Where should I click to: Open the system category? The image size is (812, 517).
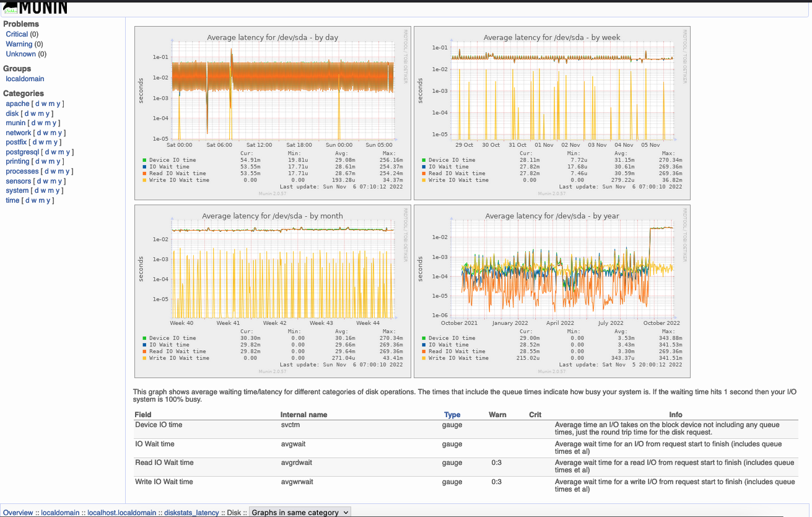[x=17, y=191]
